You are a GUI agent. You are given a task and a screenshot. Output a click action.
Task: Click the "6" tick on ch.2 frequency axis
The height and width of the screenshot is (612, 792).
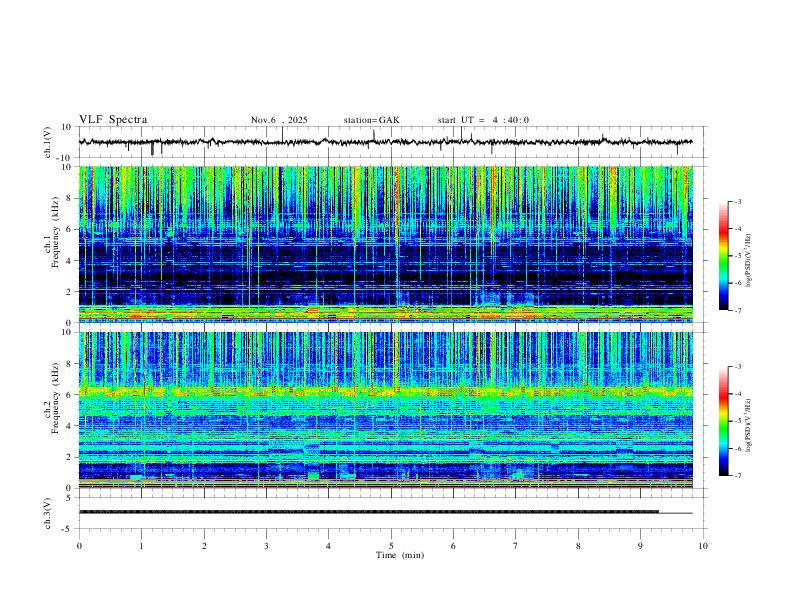pos(69,395)
